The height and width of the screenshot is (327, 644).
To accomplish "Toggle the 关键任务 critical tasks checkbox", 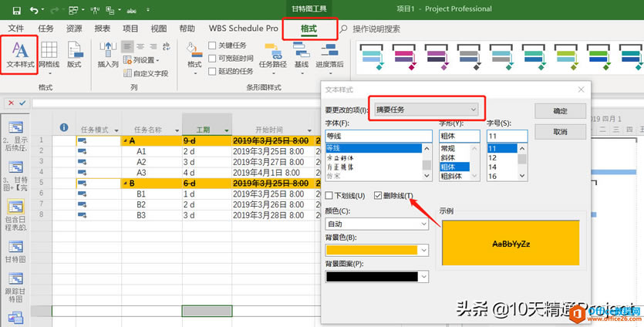I will (x=212, y=46).
